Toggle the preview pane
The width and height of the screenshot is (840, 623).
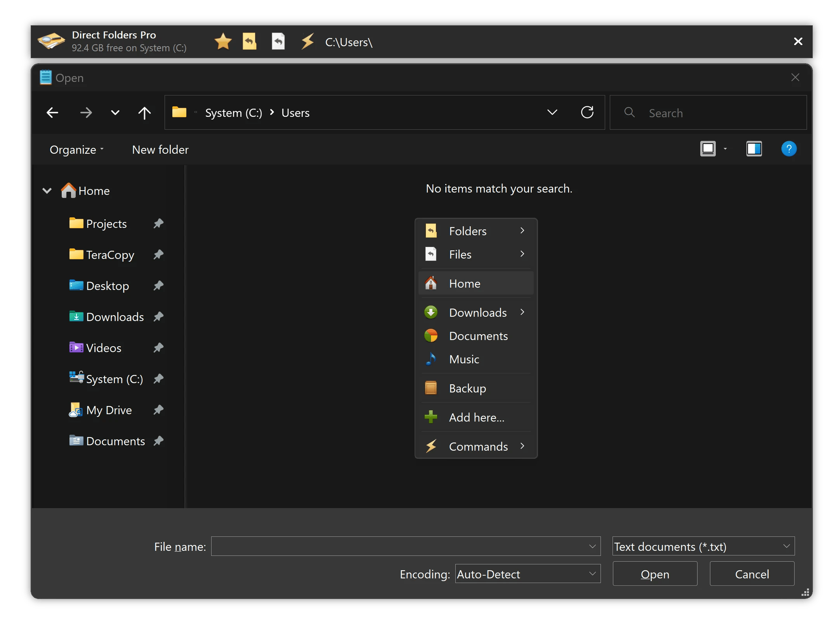coord(754,149)
